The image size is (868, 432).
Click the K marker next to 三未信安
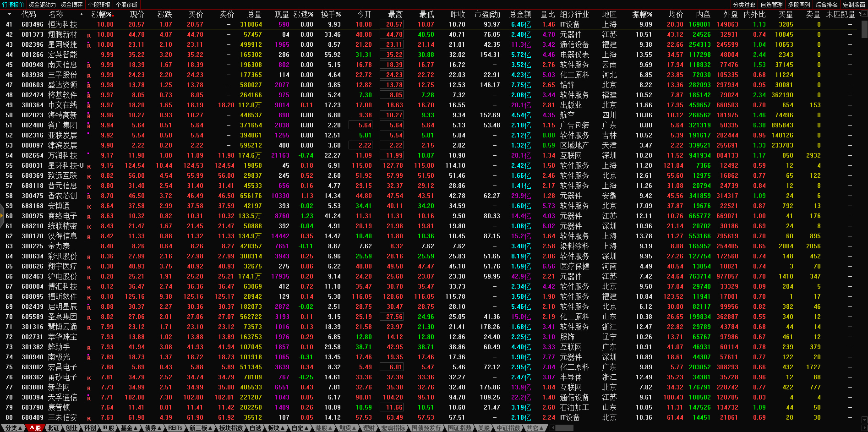coord(89,418)
